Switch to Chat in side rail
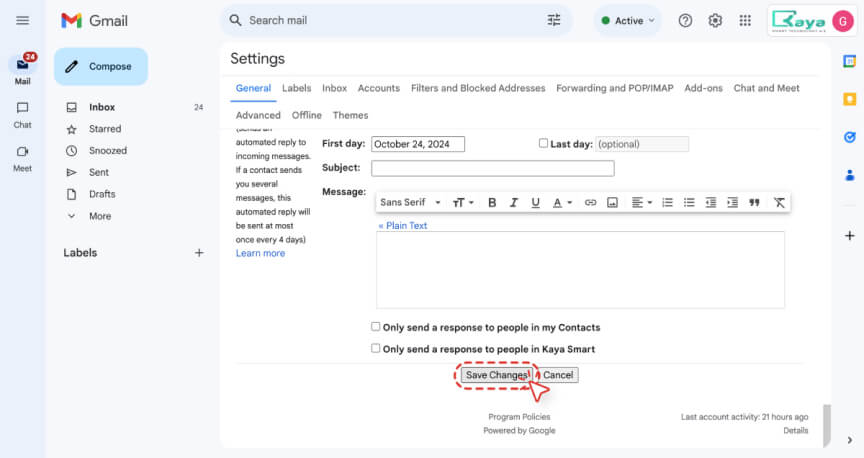The width and height of the screenshot is (864, 458). 23,115
